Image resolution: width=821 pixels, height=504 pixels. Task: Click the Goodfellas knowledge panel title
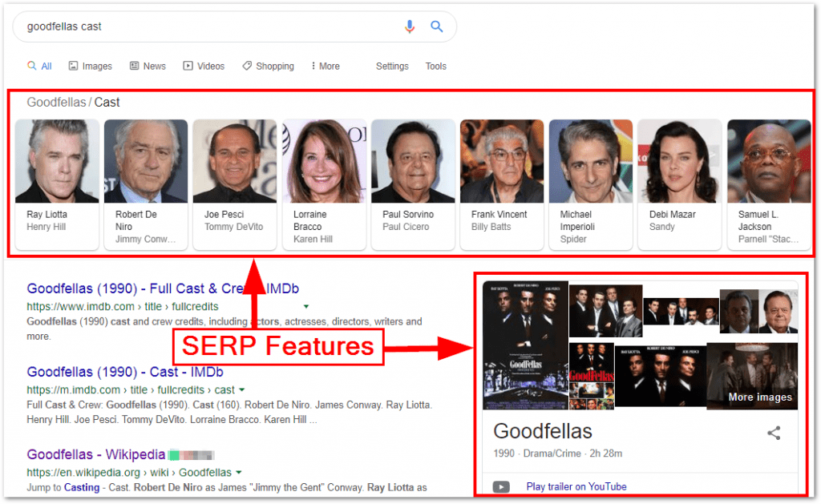tap(543, 431)
